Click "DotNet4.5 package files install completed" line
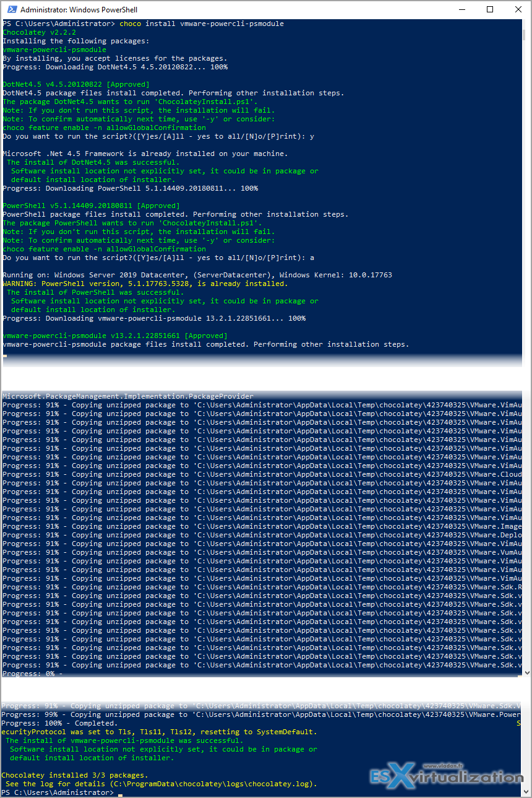Viewport: 532px width, 798px height. pos(174,93)
